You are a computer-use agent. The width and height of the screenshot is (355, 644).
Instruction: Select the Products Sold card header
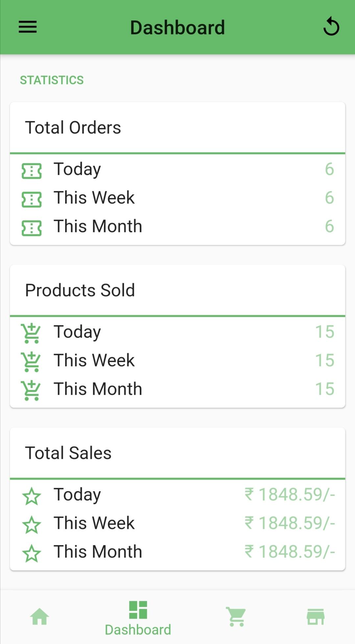(x=177, y=290)
